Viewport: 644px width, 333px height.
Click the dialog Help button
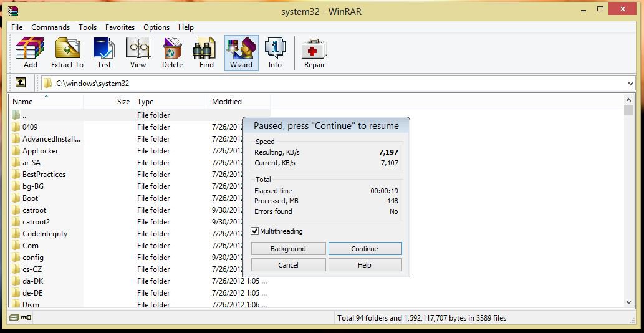[x=365, y=265]
